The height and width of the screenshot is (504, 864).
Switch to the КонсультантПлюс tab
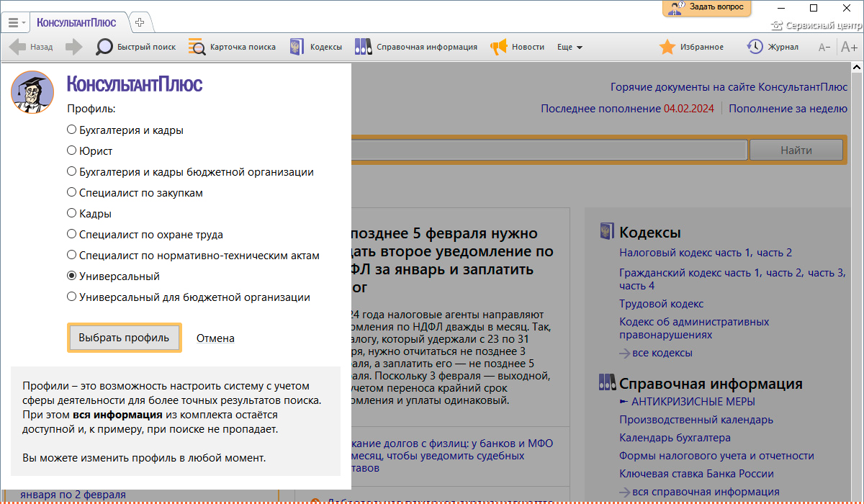pyautogui.click(x=76, y=22)
